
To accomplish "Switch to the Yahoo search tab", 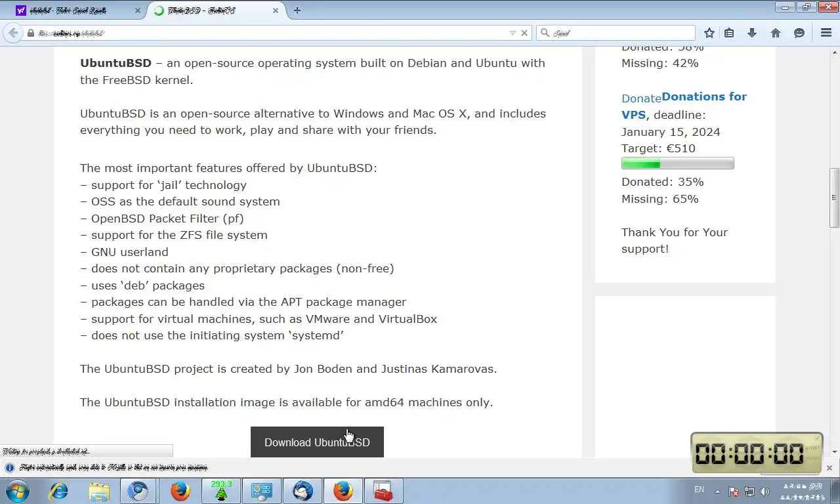I will [77, 10].
